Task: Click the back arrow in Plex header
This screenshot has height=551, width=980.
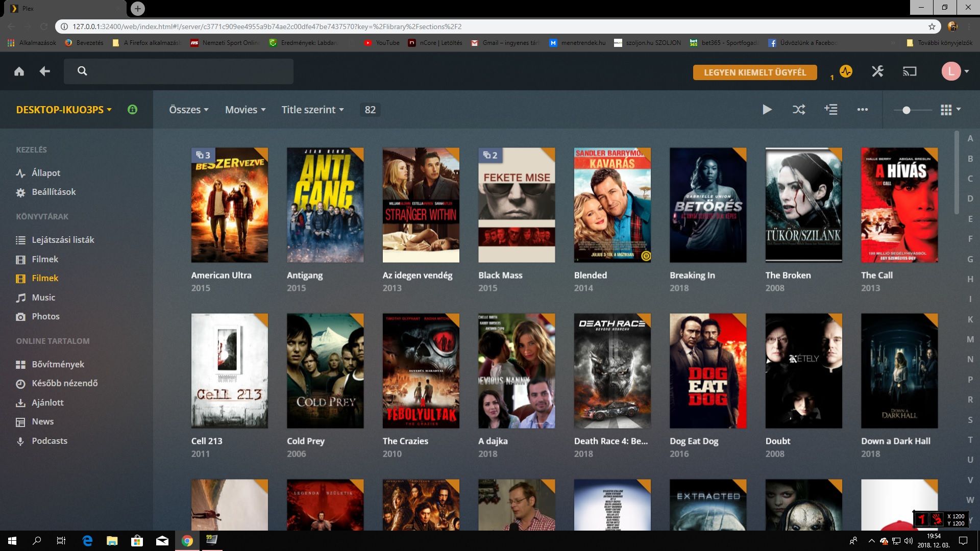Action: [45, 71]
